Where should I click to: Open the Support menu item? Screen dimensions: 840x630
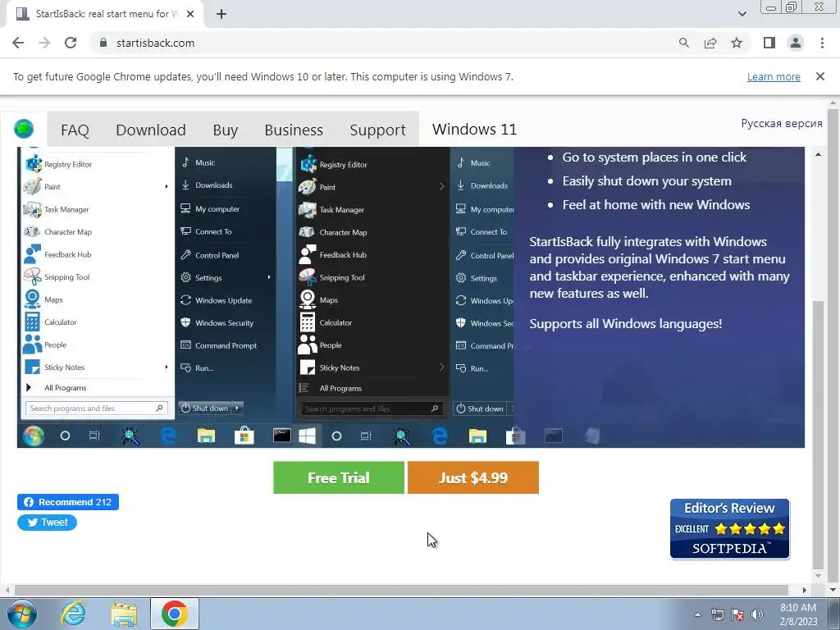[377, 130]
